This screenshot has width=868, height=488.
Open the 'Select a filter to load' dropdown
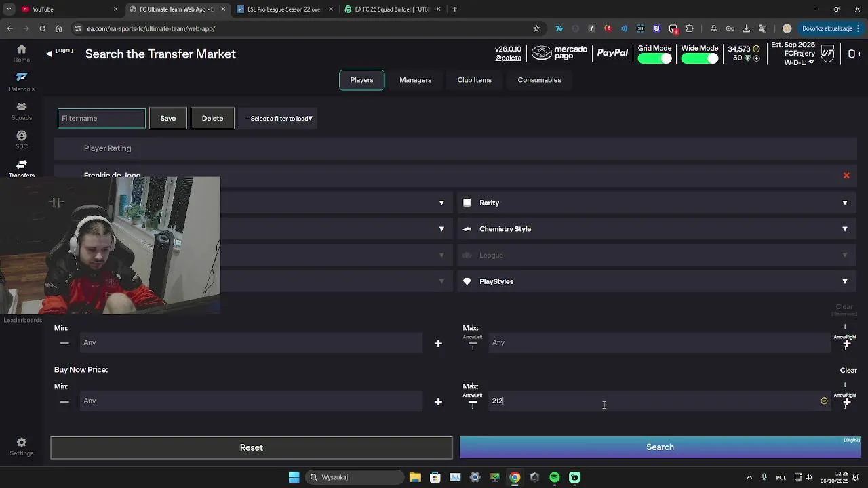pos(279,118)
